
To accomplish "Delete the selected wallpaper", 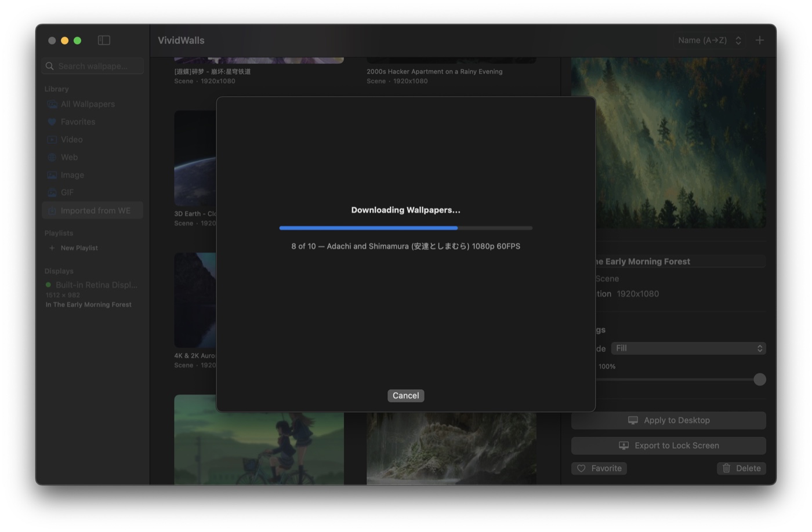I will (742, 468).
